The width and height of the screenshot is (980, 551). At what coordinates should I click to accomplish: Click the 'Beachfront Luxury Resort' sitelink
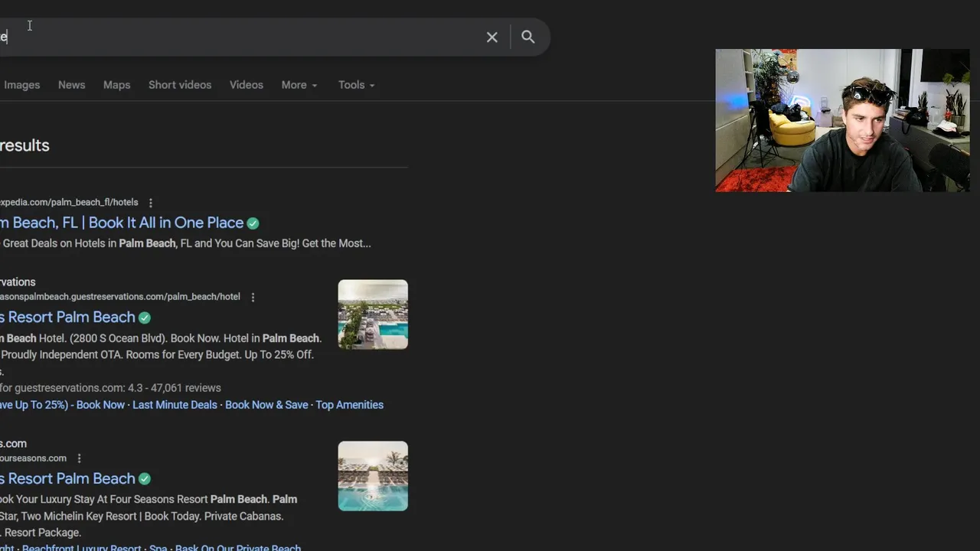pos(82,548)
